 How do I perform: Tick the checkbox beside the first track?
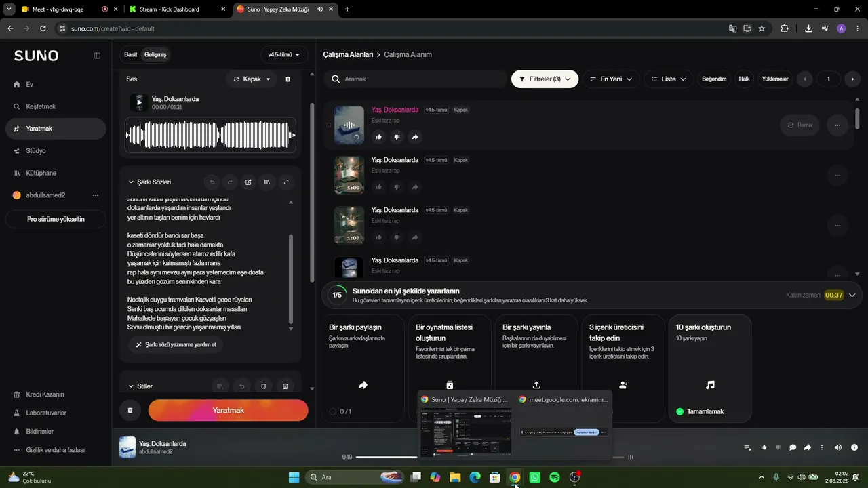tap(329, 125)
